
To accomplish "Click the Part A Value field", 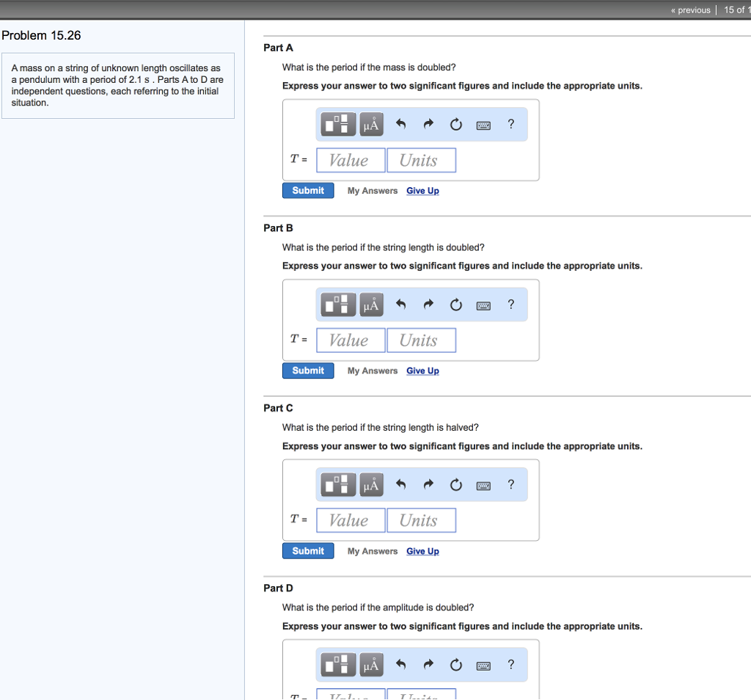I will (351, 161).
